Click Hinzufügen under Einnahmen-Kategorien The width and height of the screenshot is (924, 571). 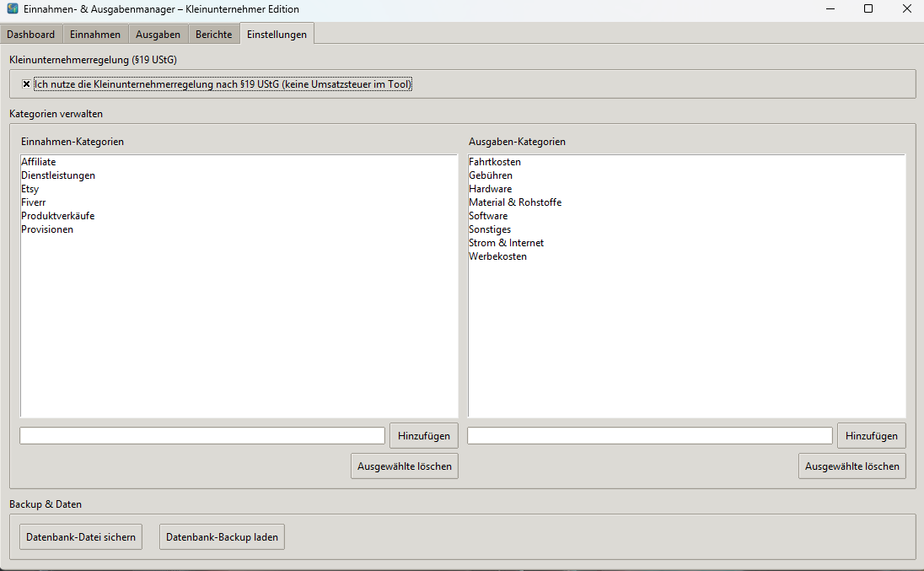(x=423, y=435)
